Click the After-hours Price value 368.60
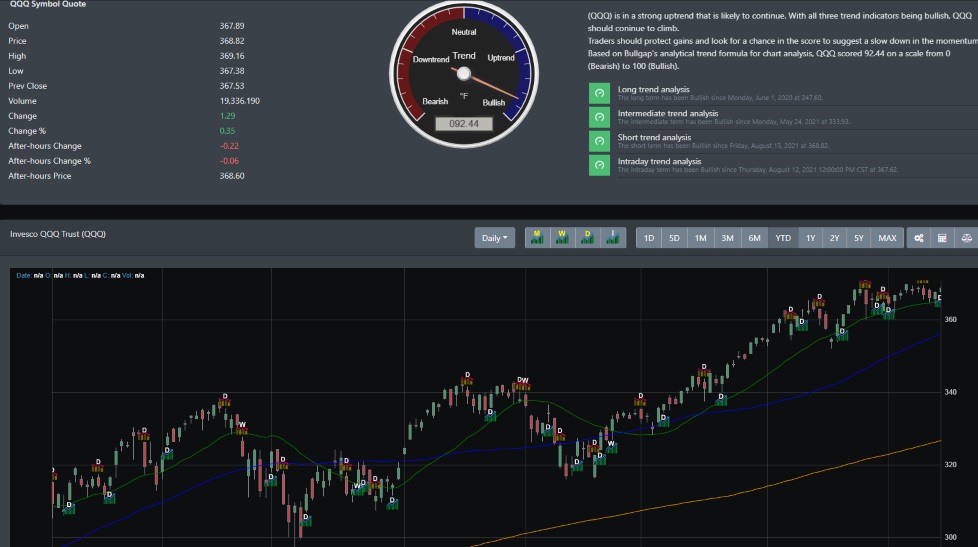 232,176
